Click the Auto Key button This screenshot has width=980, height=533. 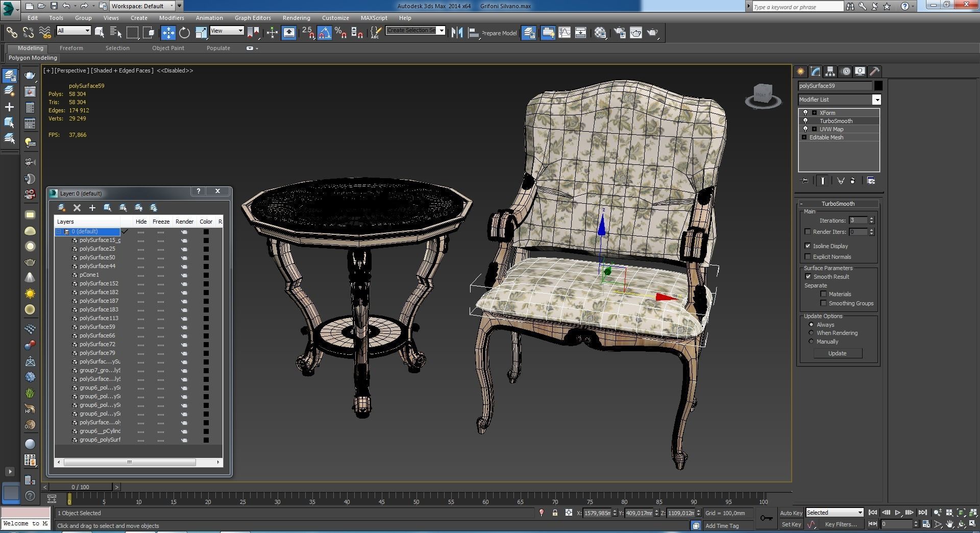791,513
